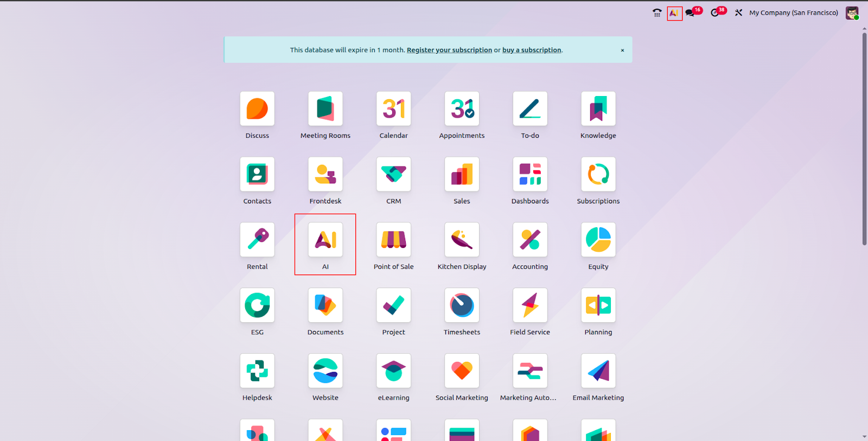Viewport: 868px width, 441px height.
Task: Open the debug tools icon
Action: point(738,13)
